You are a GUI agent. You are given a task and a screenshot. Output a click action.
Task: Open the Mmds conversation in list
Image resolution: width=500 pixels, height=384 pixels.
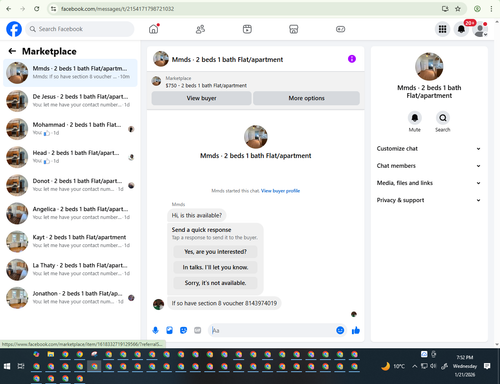[x=70, y=73]
